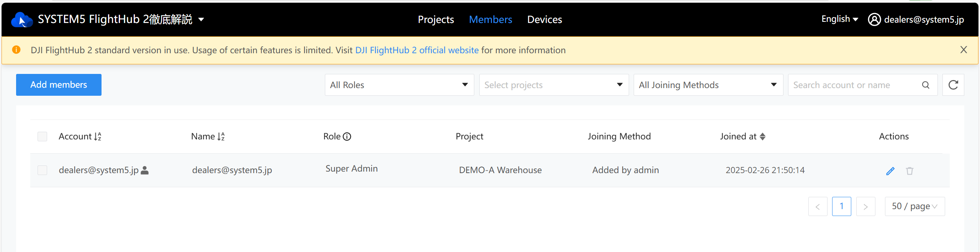Expand the organization switcher arrow

pyautogui.click(x=201, y=20)
